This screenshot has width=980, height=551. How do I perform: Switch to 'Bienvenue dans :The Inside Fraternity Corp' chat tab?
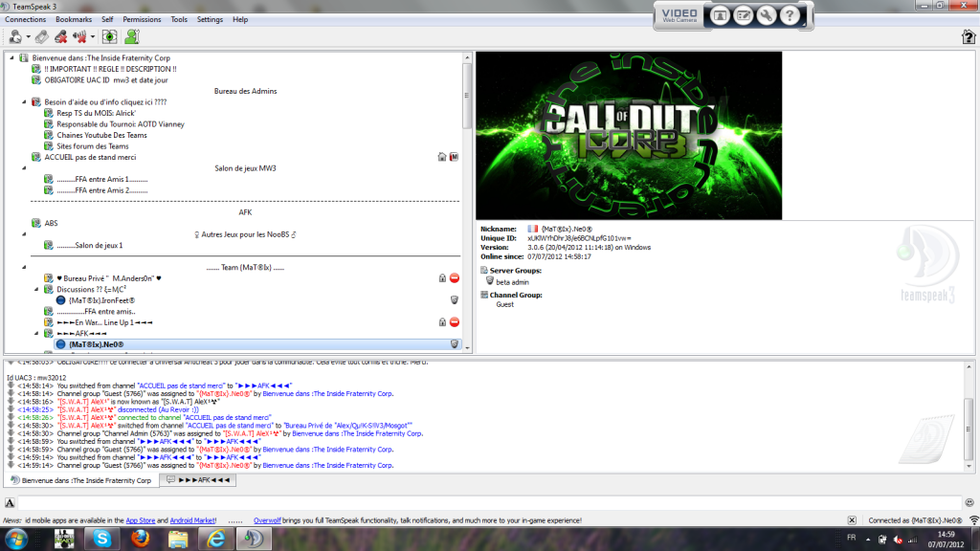click(81, 480)
